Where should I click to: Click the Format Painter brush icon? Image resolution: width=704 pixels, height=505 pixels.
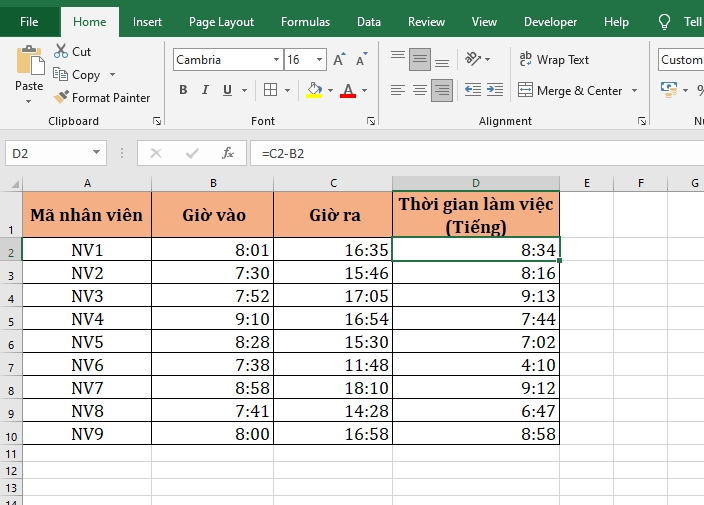tap(61, 98)
